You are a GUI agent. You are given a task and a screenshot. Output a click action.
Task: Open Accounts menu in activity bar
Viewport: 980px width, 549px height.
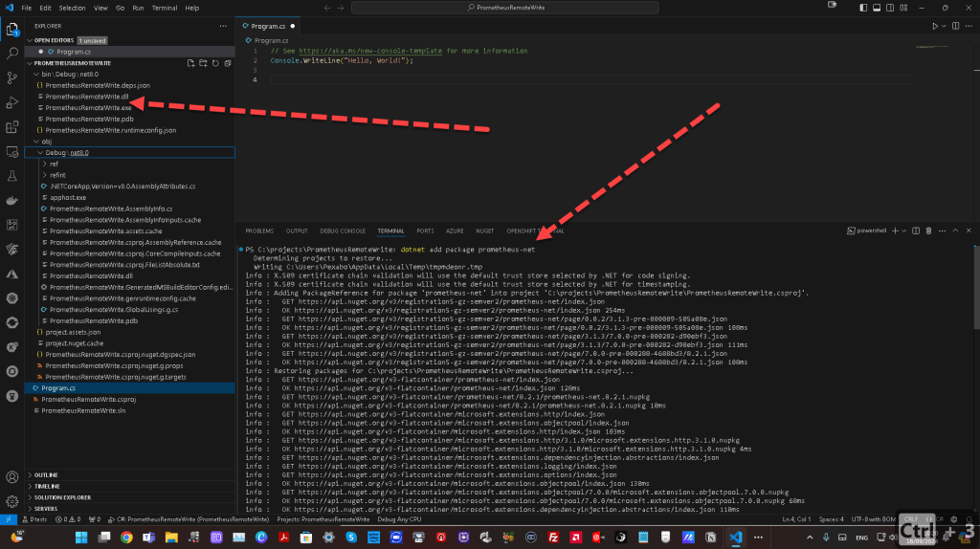11,477
